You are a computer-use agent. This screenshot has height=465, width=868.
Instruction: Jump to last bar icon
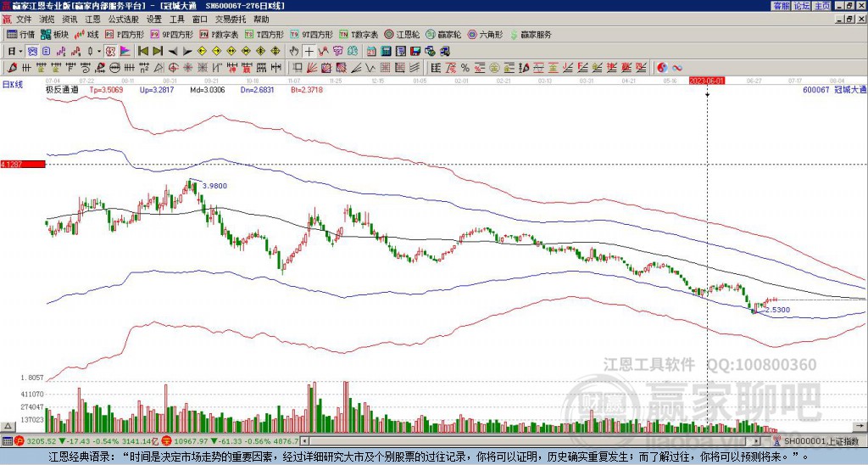(158, 51)
